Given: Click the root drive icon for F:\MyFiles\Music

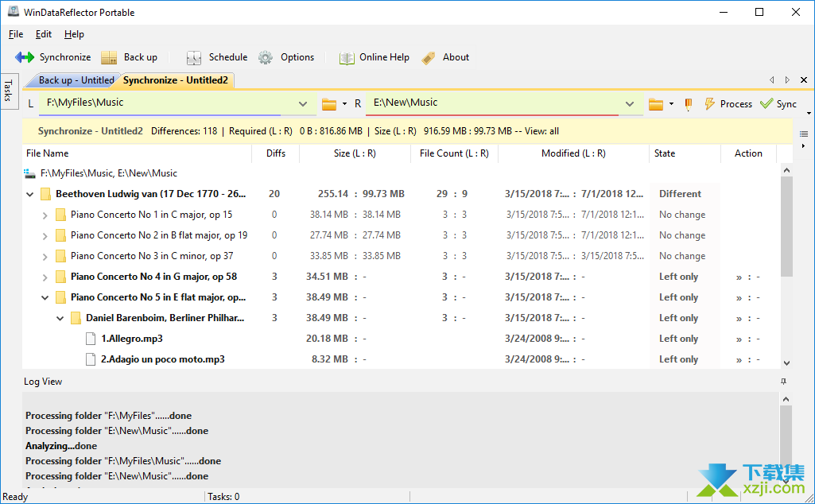Looking at the screenshot, I should [x=29, y=173].
